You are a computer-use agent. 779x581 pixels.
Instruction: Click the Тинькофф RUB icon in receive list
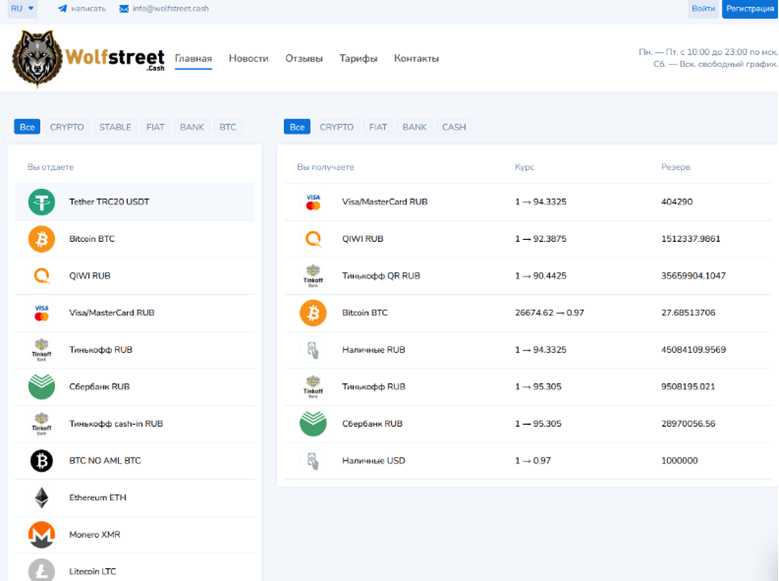(313, 387)
